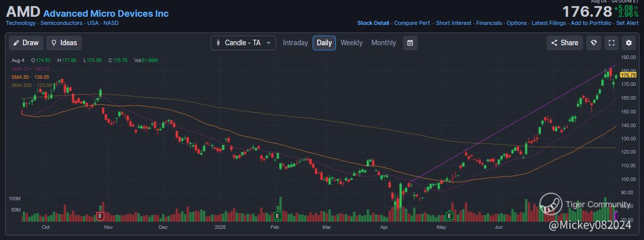Click the Advanced Micro Devices Inc company name
Image resolution: width=644 pixels, height=240 pixels.
click(106, 14)
